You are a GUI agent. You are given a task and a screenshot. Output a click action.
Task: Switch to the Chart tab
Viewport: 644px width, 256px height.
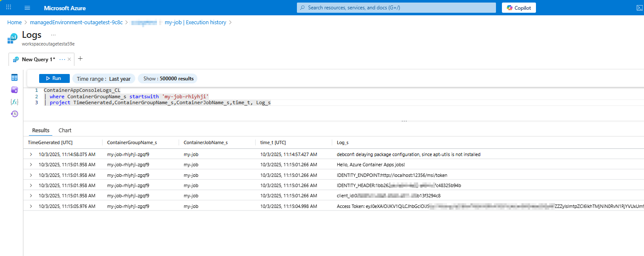pos(65,130)
